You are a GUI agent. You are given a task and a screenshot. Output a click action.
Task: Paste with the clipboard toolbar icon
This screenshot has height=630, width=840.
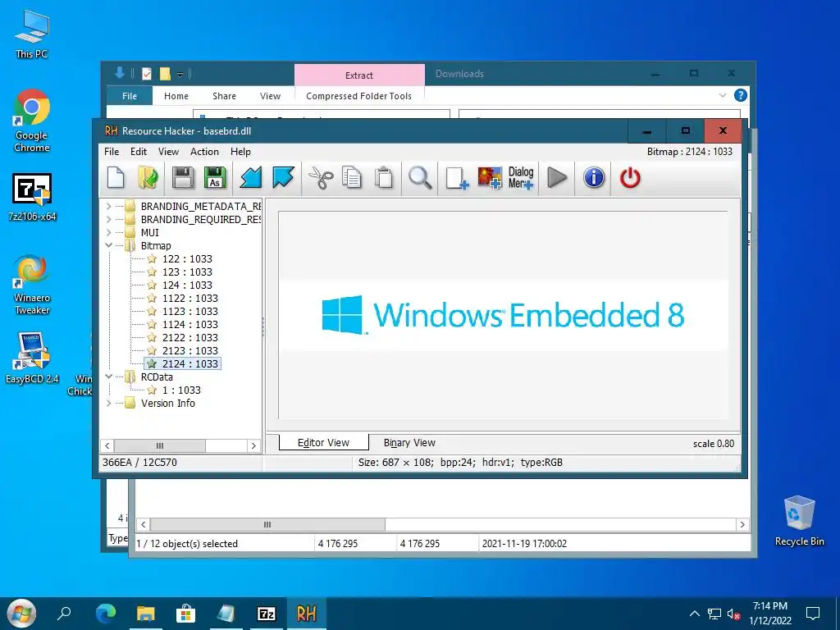[x=384, y=178]
